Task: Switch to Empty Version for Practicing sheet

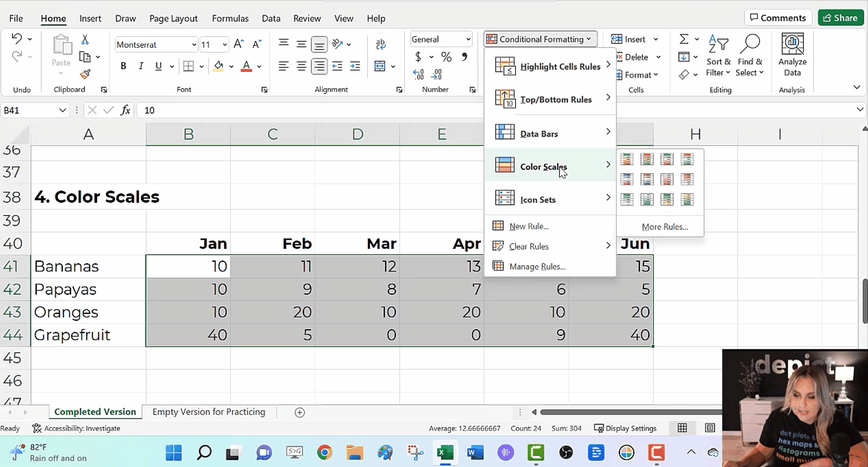Action: (x=209, y=412)
